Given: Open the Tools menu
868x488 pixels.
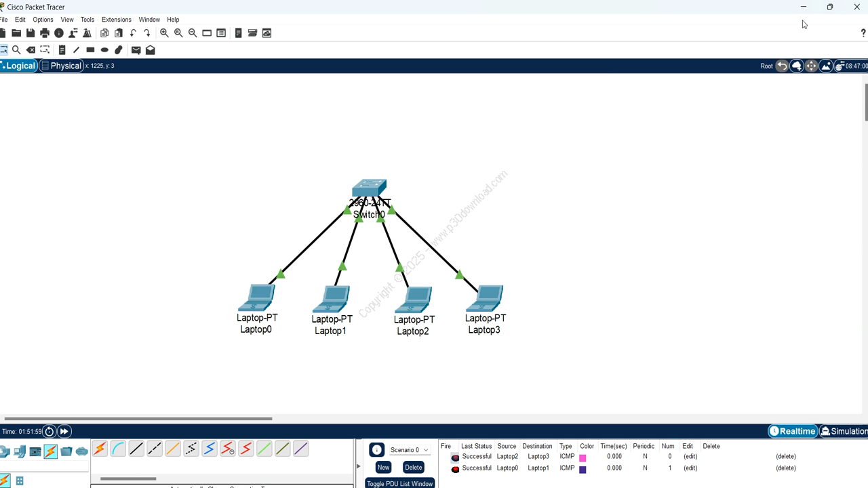Looking at the screenshot, I should tap(87, 20).
